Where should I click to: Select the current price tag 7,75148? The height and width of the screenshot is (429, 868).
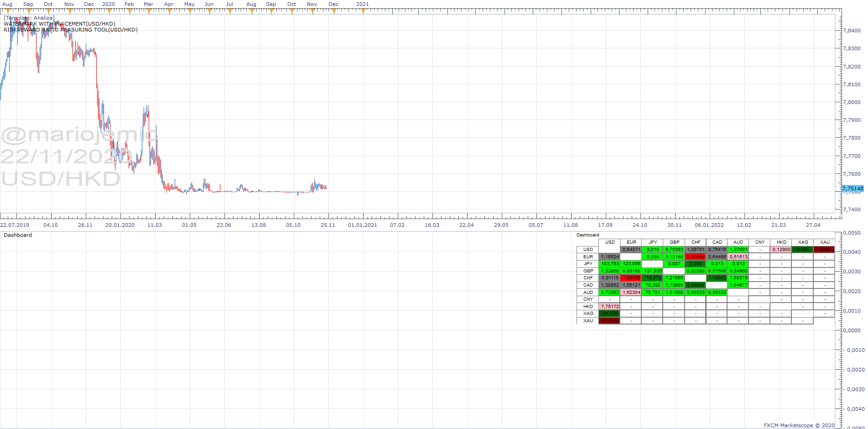(x=852, y=188)
